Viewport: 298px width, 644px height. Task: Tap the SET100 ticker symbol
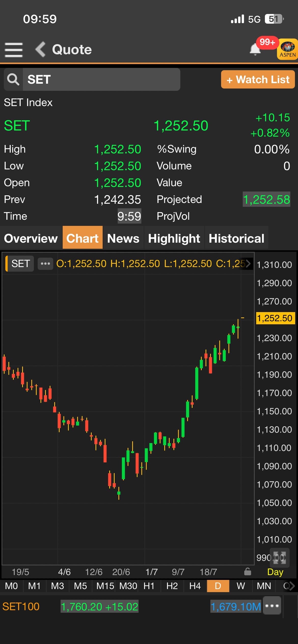coord(21,607)
